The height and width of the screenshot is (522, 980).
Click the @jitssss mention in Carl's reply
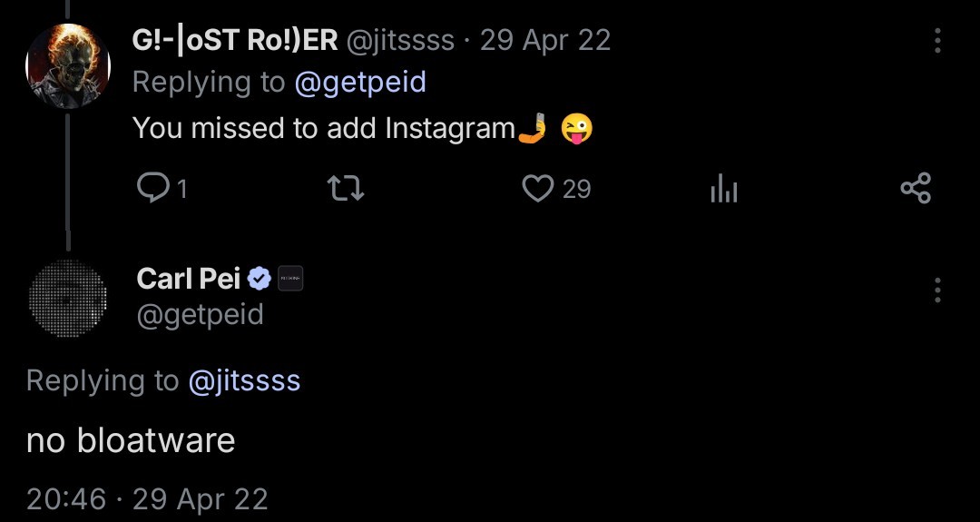244,380
